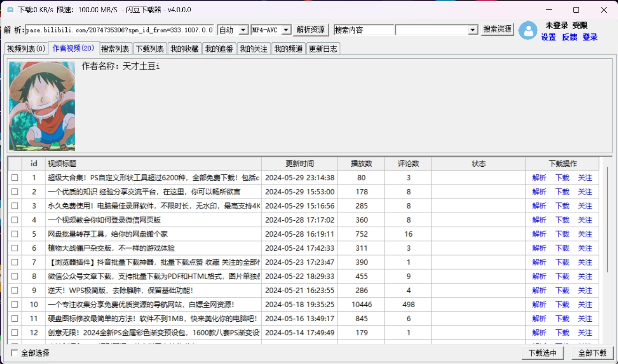Image resolution: width=618 pixels, height=364 pixels.
Task: Click the comment count 498
Action: tap(409, 304)
